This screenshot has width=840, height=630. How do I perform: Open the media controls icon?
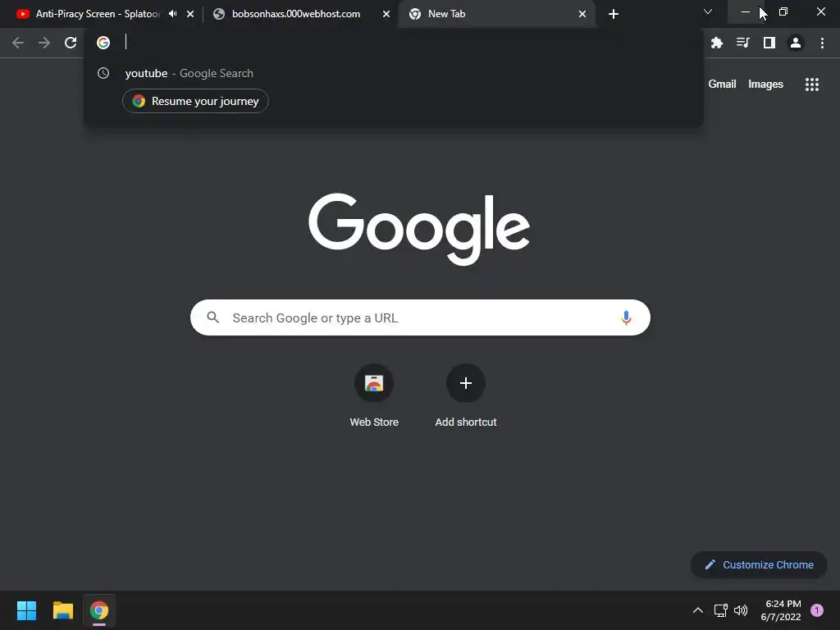[743, 43]
